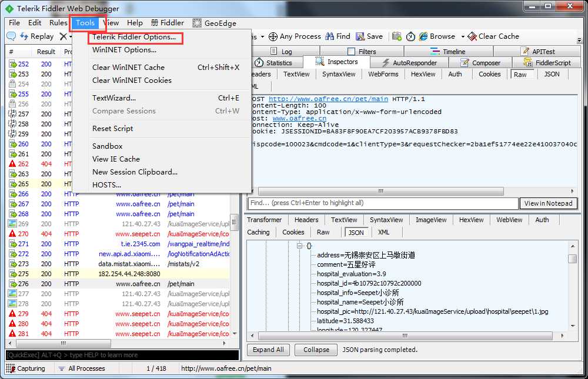
Task: Open the Browse dropdown arrow
Action: 463,37
